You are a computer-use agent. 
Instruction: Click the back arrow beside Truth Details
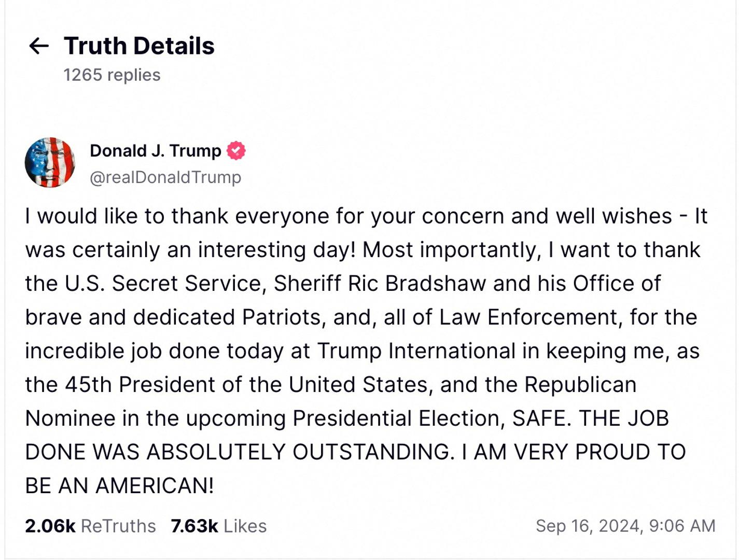click(x=38, y=47)
